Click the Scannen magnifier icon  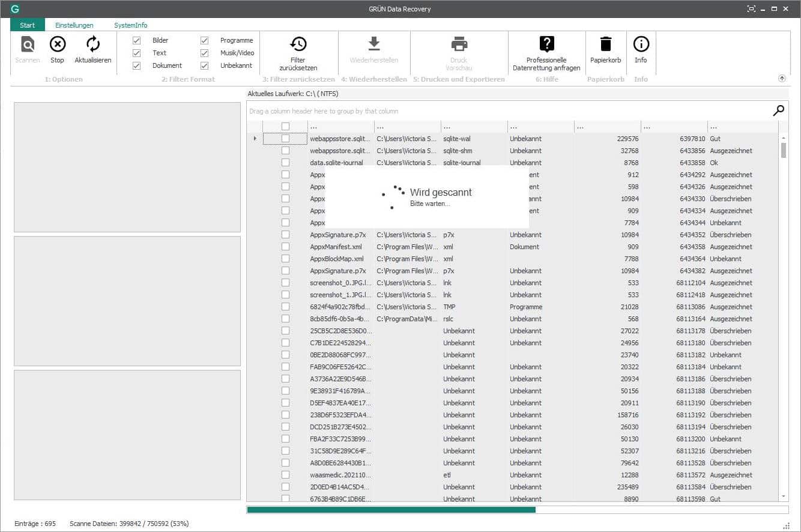[28, 44]
